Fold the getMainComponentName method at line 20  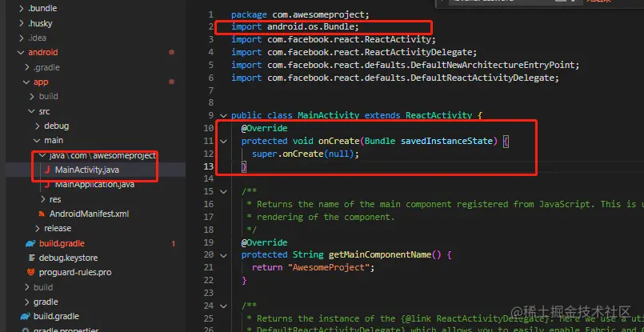(x=223, y=255)
